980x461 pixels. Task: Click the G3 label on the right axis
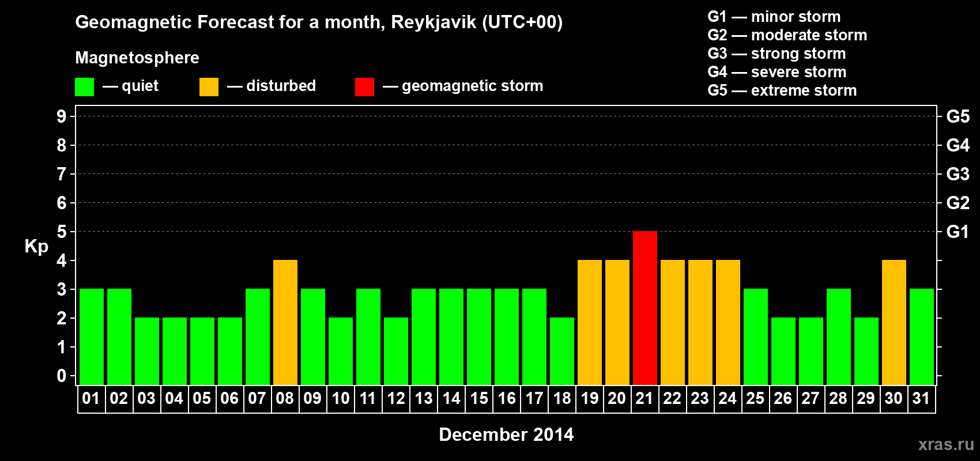(958, 174)
